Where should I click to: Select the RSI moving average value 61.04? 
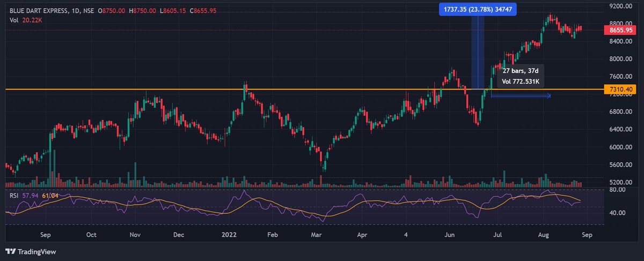pos(49,195)
